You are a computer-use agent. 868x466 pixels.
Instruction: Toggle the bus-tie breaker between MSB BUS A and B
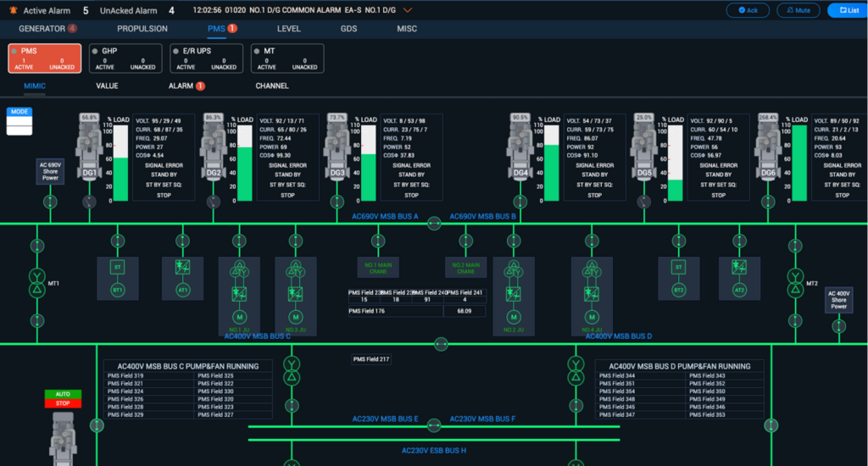click(x=434, y=224)
